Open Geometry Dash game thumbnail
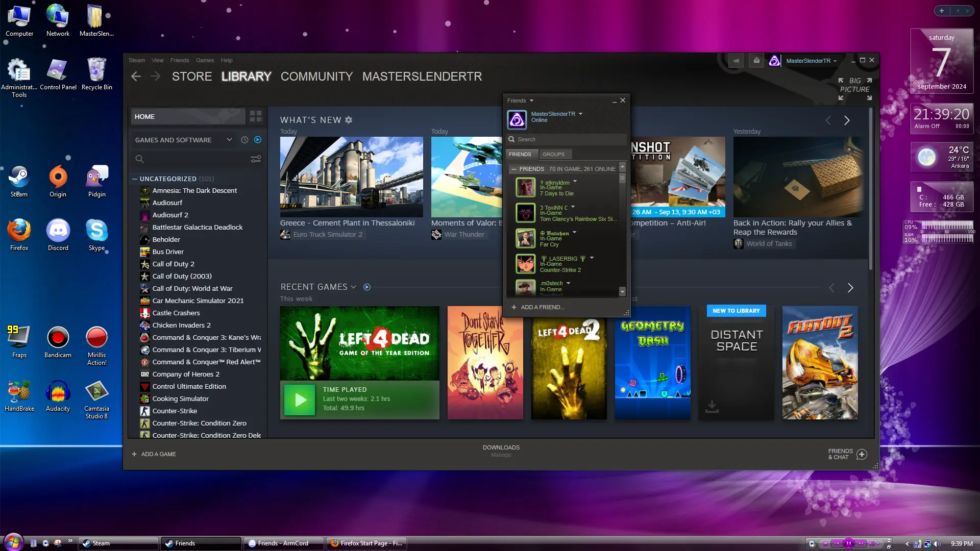980x551 pixels. [x=652, y=363]
